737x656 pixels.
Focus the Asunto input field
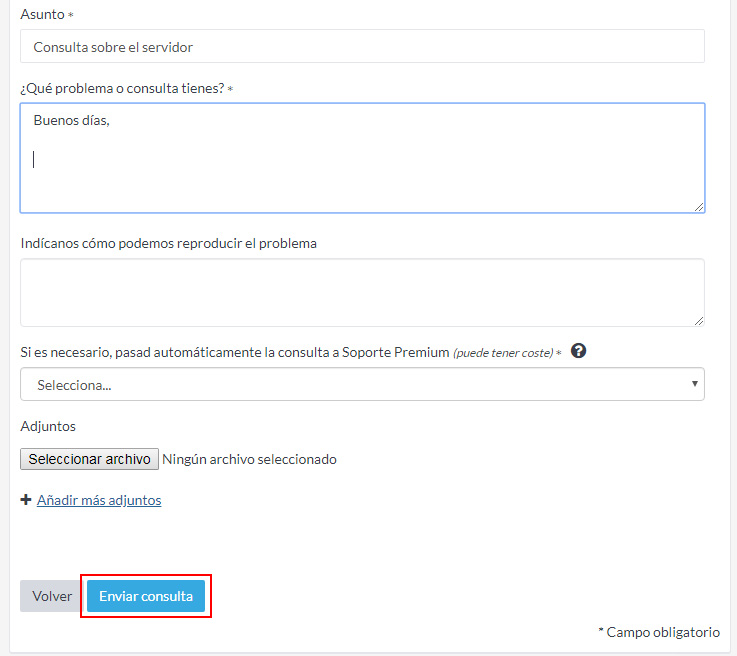click(x=361, y=47)
